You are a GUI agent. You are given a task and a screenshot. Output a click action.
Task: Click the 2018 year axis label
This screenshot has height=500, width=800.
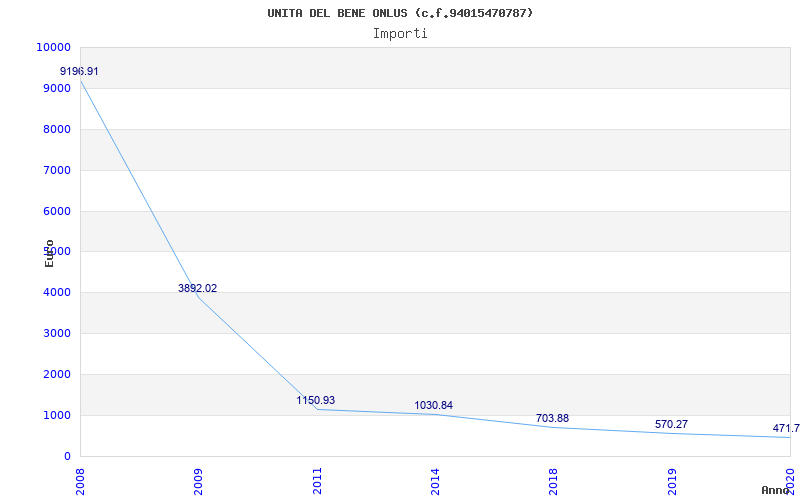[553, 482]
